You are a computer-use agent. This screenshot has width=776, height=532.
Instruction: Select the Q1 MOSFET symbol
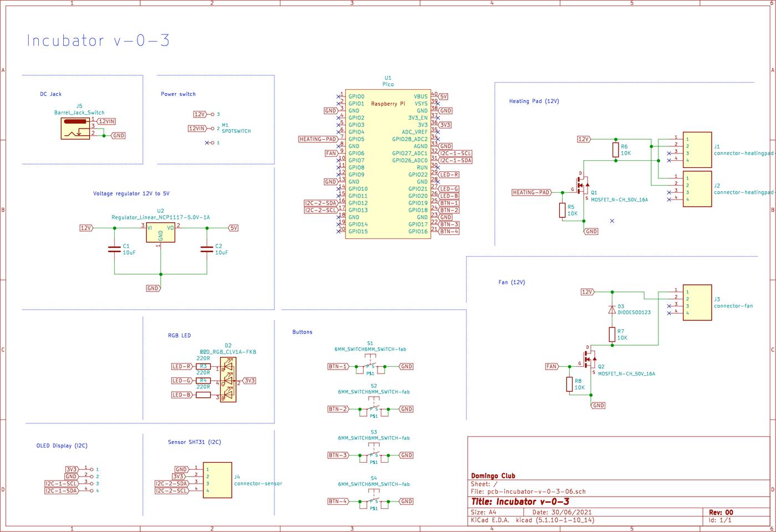583,186
